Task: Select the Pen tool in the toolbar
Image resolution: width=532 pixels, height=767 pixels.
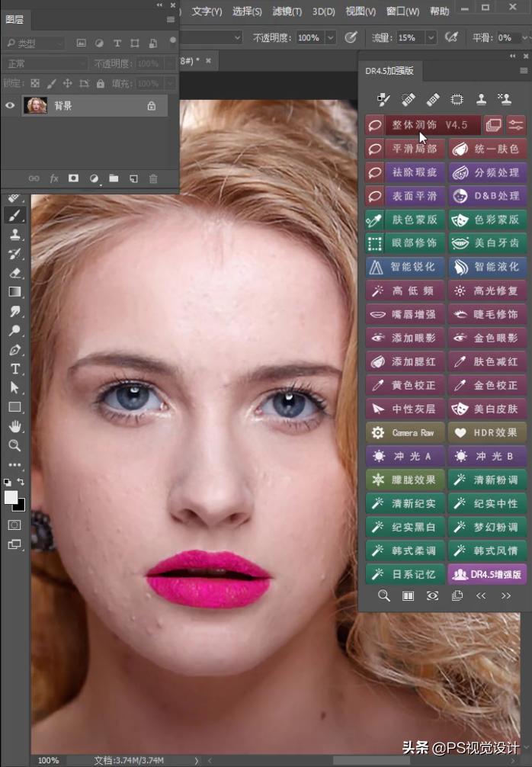Action: point(14,350)
